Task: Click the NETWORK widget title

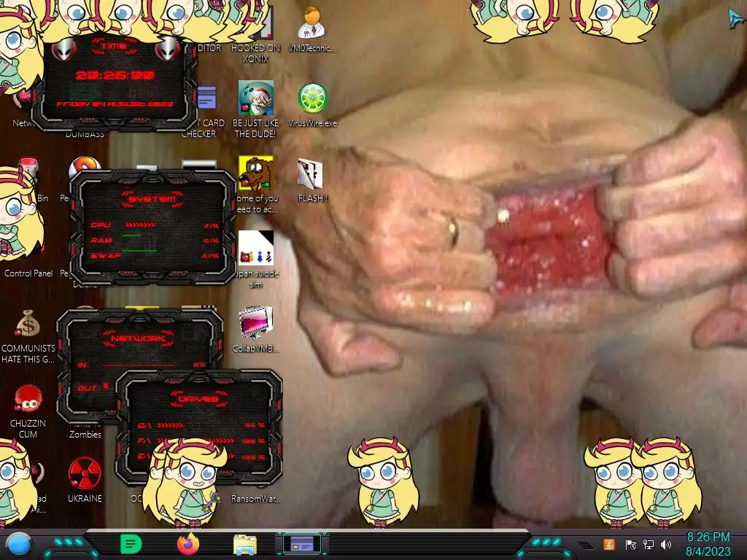Action: tap(138, 338)
